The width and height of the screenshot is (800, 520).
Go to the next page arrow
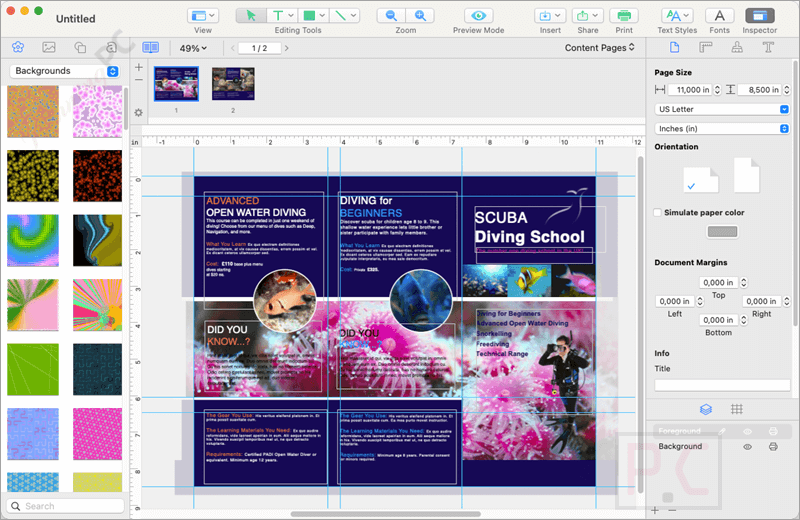click(x=287, y=48)
